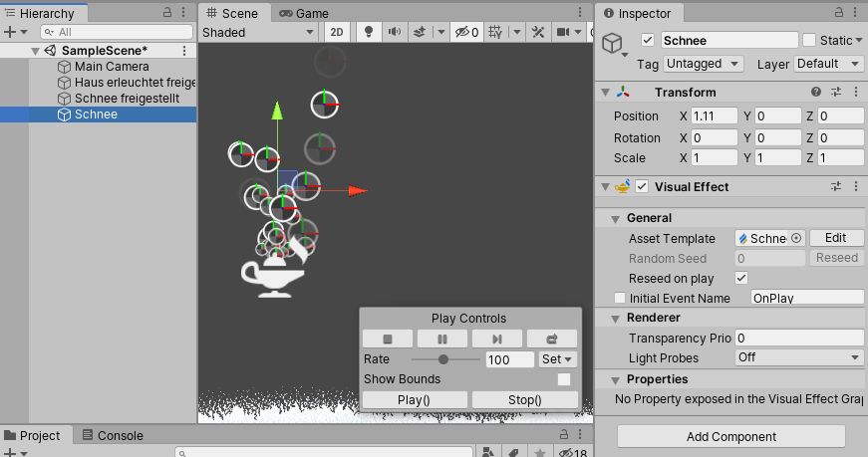Open the Shaded draw mode dropdown

pos(257,32)
